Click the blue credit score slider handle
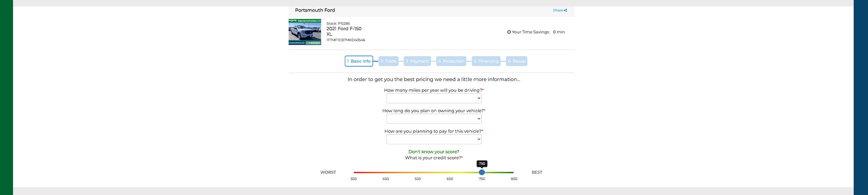This screenshot has width=868, height=195. click(x=482, y=172)
